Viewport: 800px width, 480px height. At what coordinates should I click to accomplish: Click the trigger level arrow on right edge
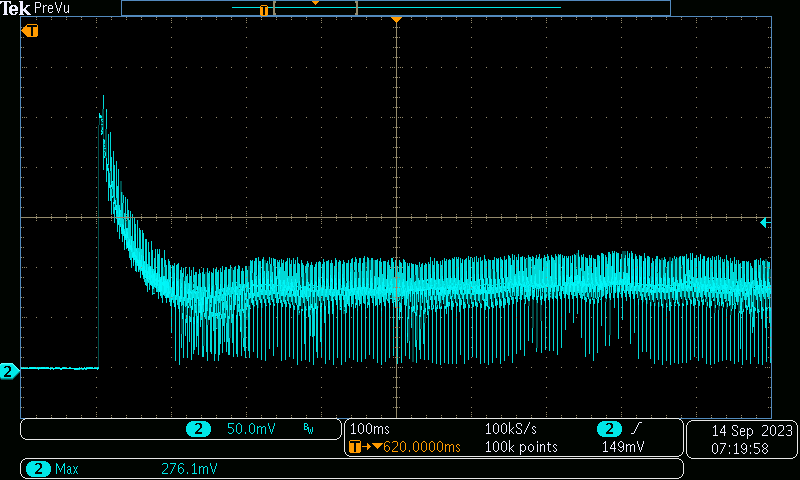(x=765, y=222)
